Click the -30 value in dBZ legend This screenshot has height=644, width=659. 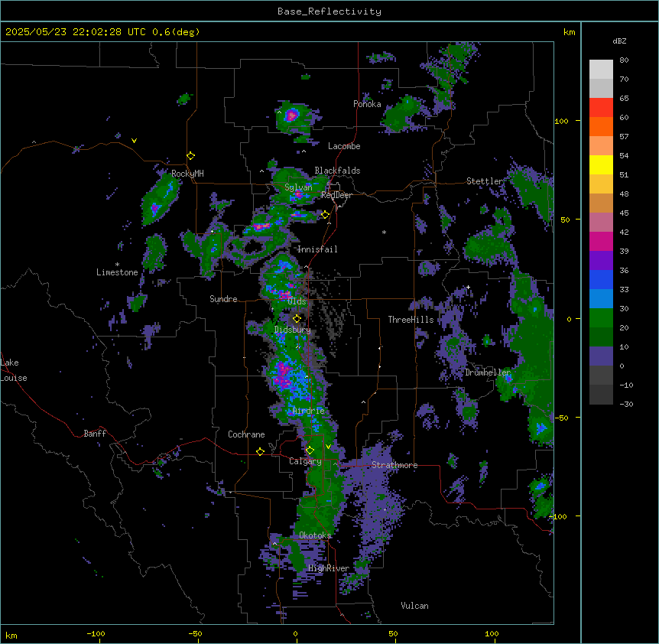coord(626,404)
